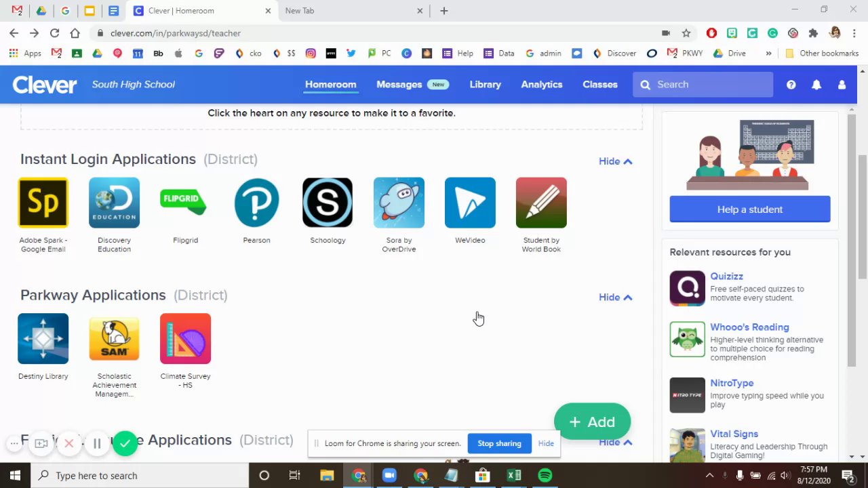
Task: Open the WeVideo app icon
Action: 470,203
